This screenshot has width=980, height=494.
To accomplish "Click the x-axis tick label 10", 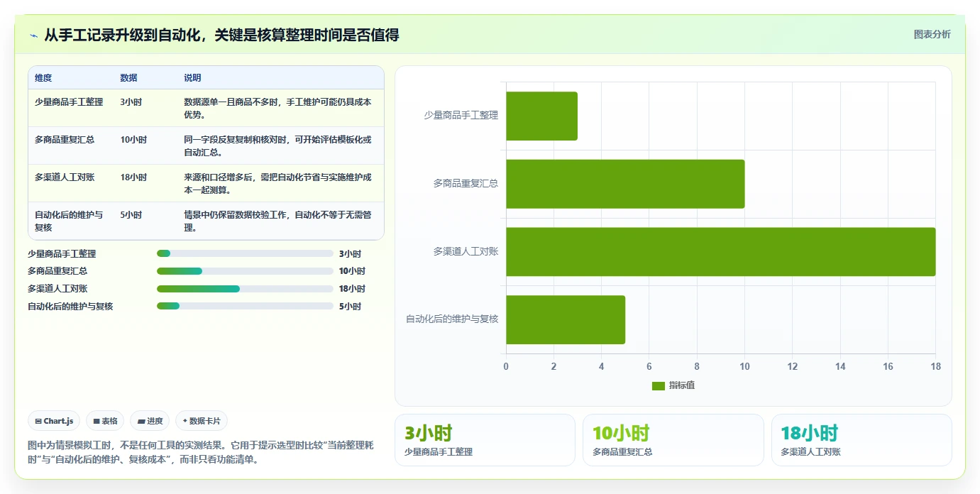I will tap(744, 367).
